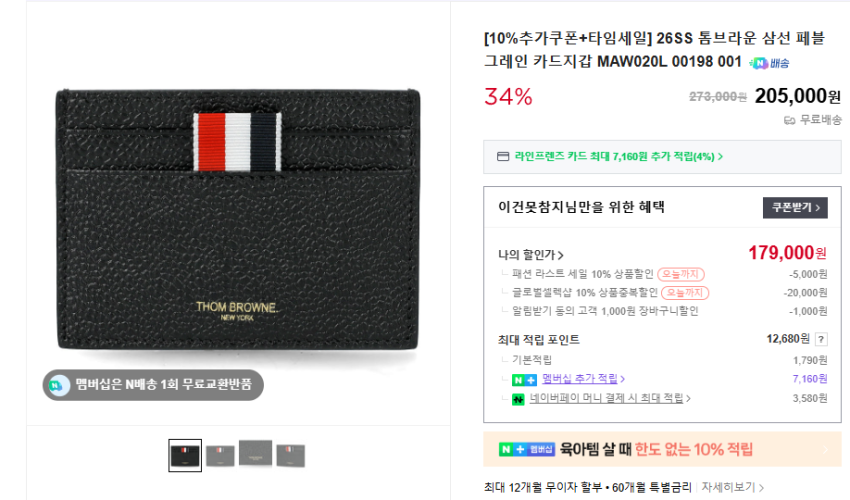Click the N+ membership badge icon
Viewport: 850px width, 500px height.
click(524, 380)
